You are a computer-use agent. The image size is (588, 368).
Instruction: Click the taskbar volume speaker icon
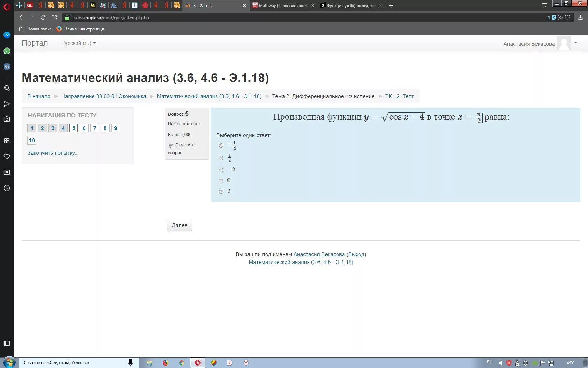click(500, 363)
